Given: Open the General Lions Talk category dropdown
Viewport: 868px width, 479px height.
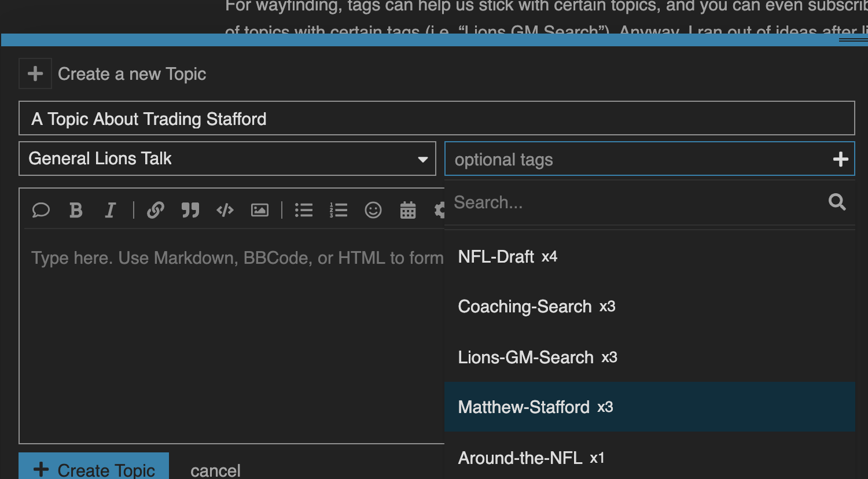Looking at the screenshot, I should pyautogui.click(x=227, y=159).
